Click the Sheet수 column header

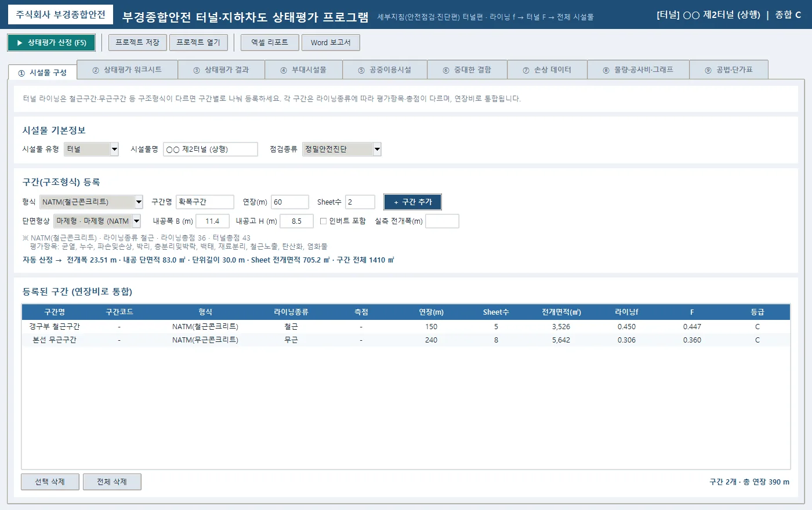[496, 312]
